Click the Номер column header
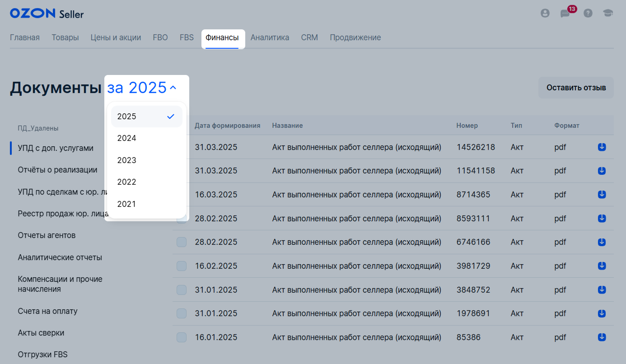The width and height of the screenshot is (626, 364). pos(467,126)
